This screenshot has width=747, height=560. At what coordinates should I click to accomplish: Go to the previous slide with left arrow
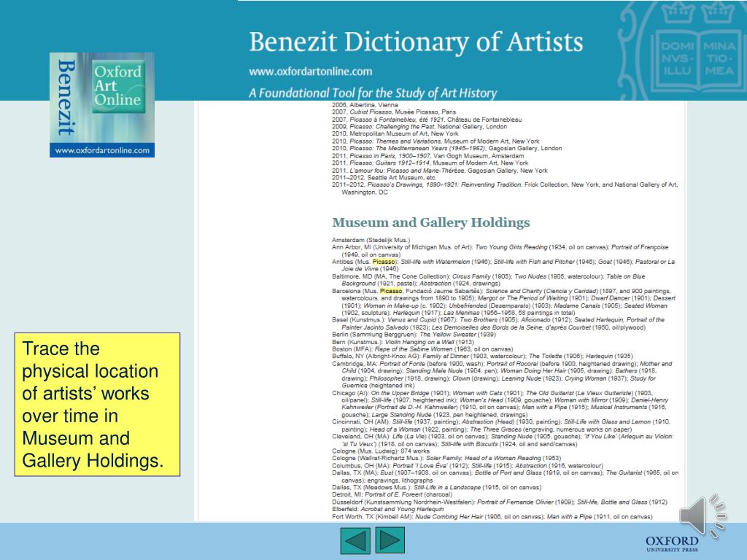point(355,540)
